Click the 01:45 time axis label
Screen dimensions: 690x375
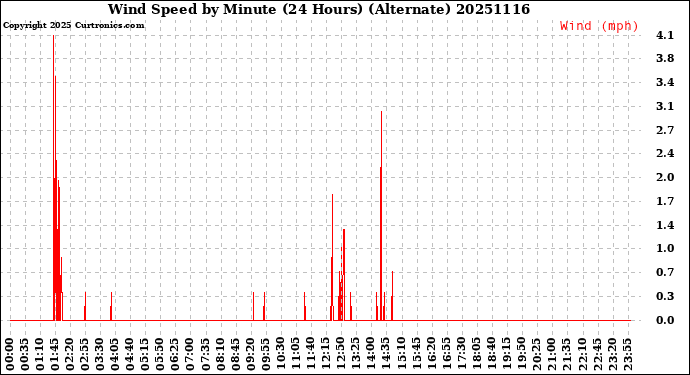[x=55, y=355]
